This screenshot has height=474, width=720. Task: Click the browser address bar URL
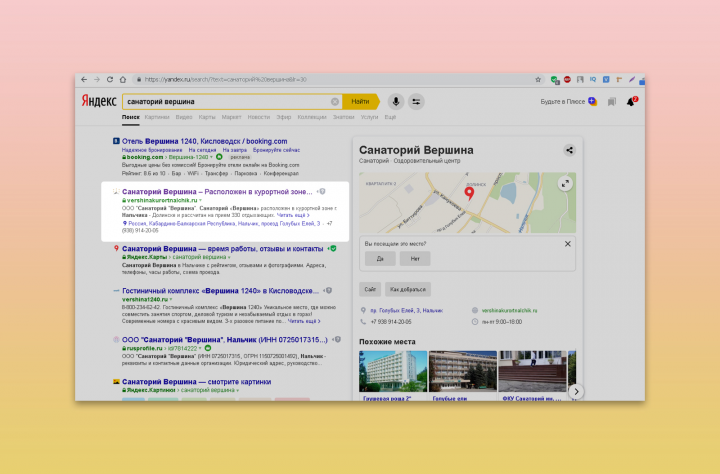tap(225, 79)
